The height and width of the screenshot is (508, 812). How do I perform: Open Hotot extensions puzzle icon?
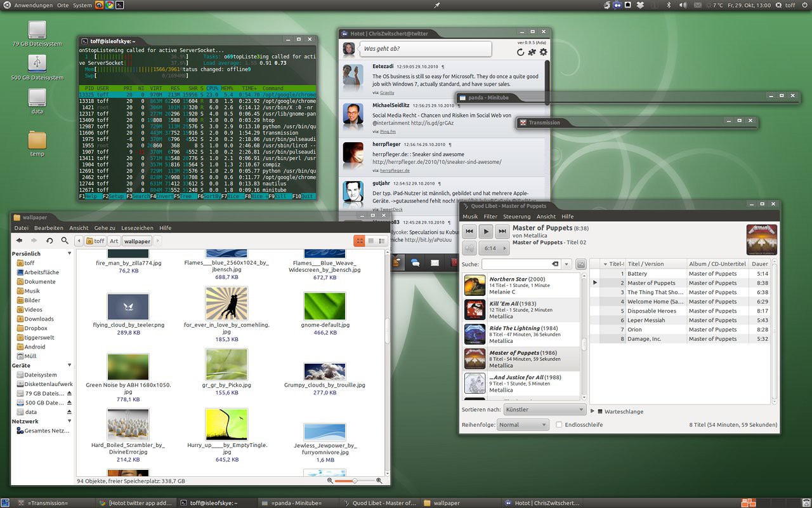[532, 52]
